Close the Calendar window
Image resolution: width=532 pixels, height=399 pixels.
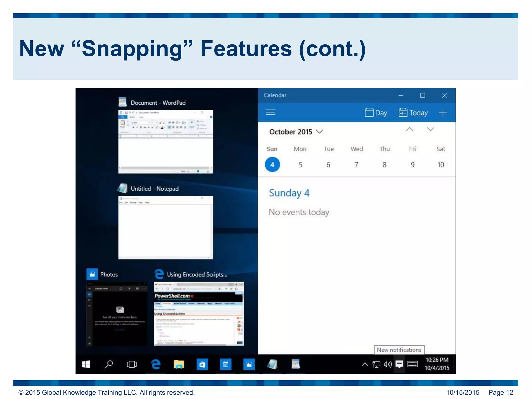[444, 95]
